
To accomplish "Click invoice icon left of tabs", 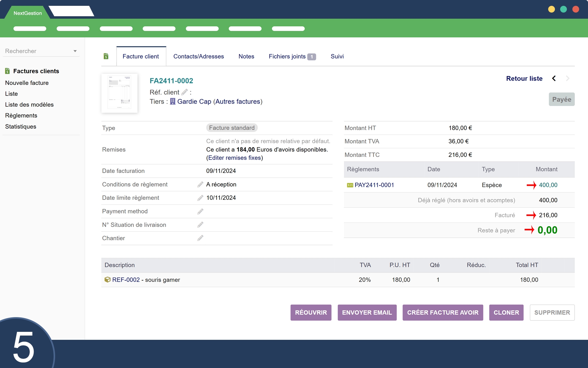I will click(106, 56).
